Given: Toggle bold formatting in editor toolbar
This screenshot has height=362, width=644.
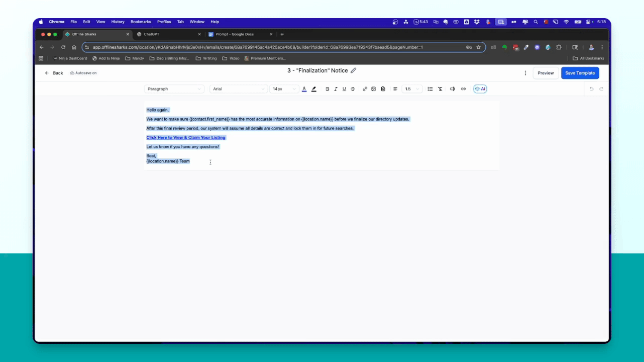Looking at the screenshot, I should (328, 89).
